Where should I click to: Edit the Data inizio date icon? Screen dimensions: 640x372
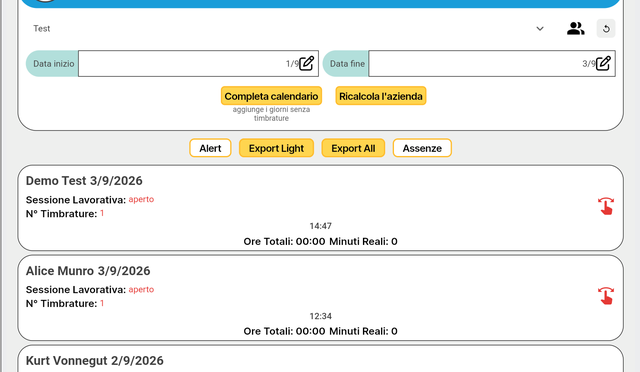[x=307, y=63]
